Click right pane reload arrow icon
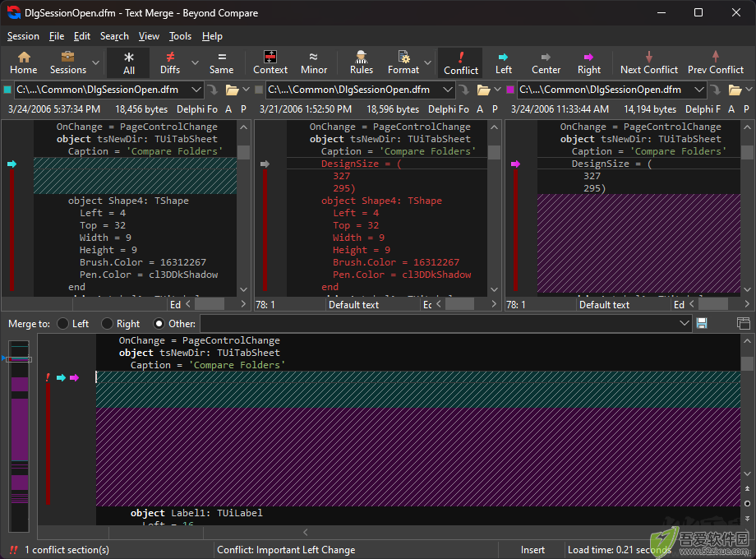This screenshot has width=756, height=559. [716, 90]
